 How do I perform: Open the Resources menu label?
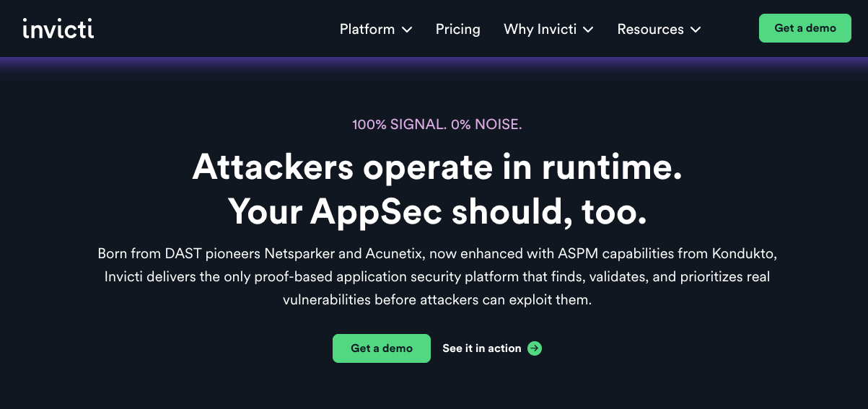coord(650,29)
